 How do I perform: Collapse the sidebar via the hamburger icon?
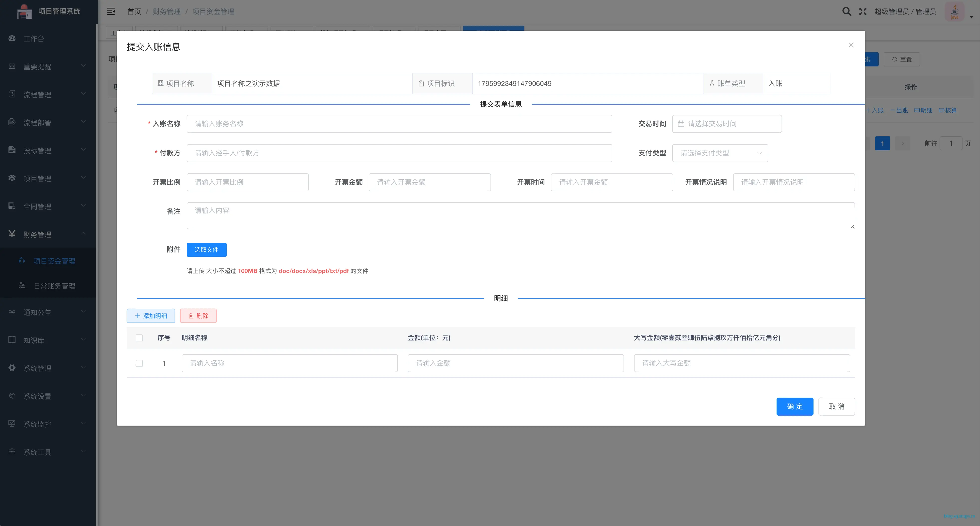click(111, 11)
